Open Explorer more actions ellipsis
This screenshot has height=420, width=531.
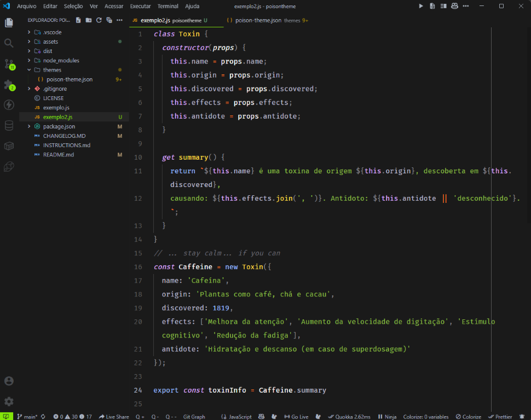[x=119, y=20]
